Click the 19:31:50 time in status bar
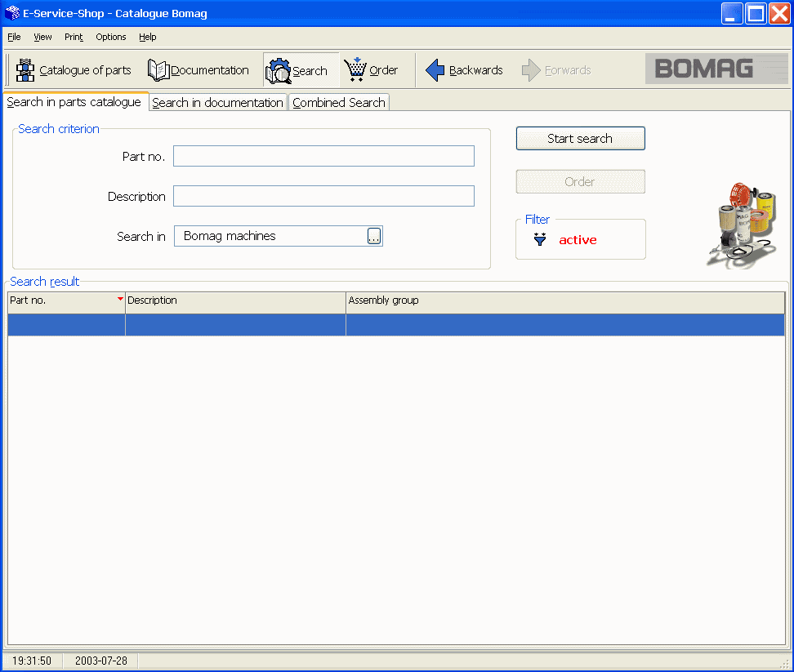Image resolution: width=794 pixels, height=672 pixels. tap(31, 661)
